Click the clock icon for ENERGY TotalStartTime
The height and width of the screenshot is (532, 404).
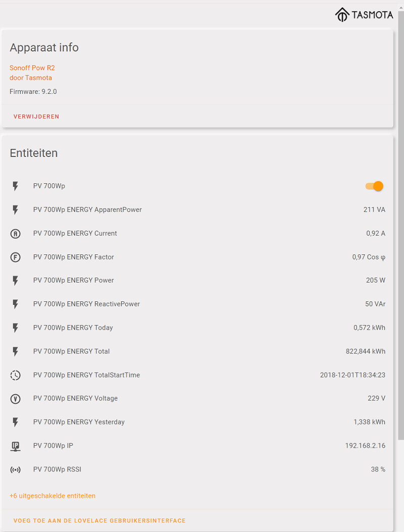click(x=15, y=375)
